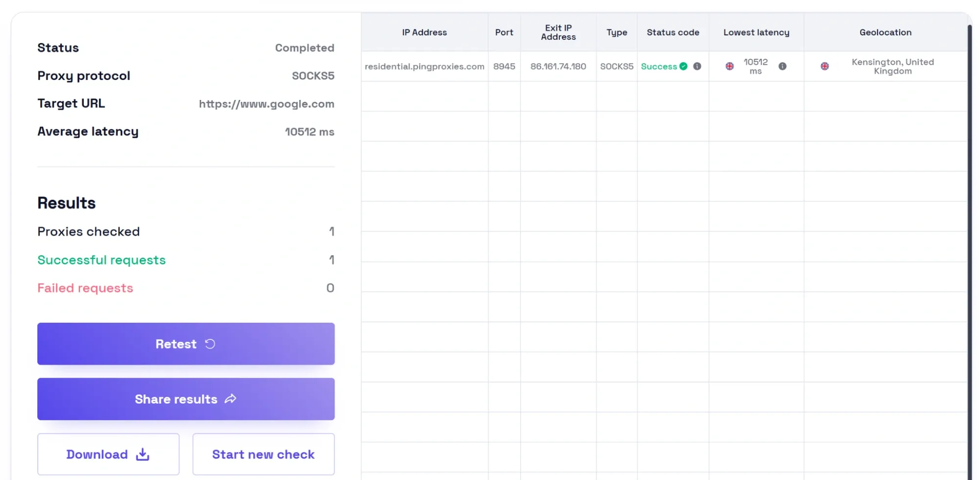Click the Download arrow icon

pyautogui.click(x=142, y=454)
